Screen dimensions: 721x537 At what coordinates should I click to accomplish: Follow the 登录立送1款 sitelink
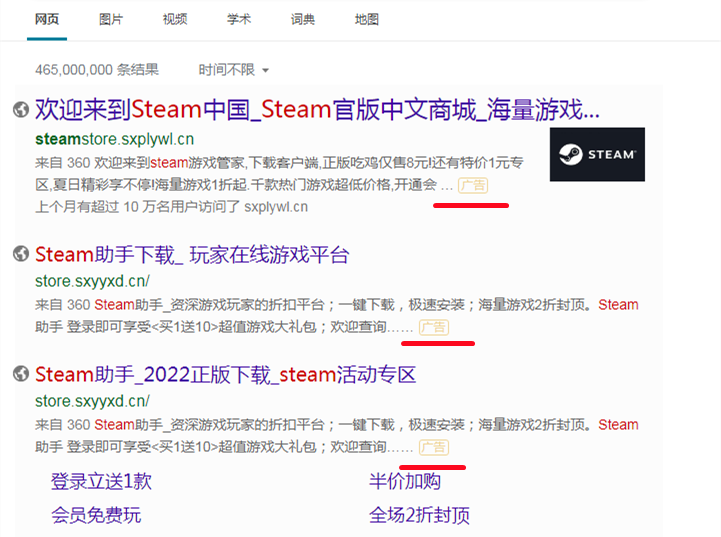coord(101,482)
